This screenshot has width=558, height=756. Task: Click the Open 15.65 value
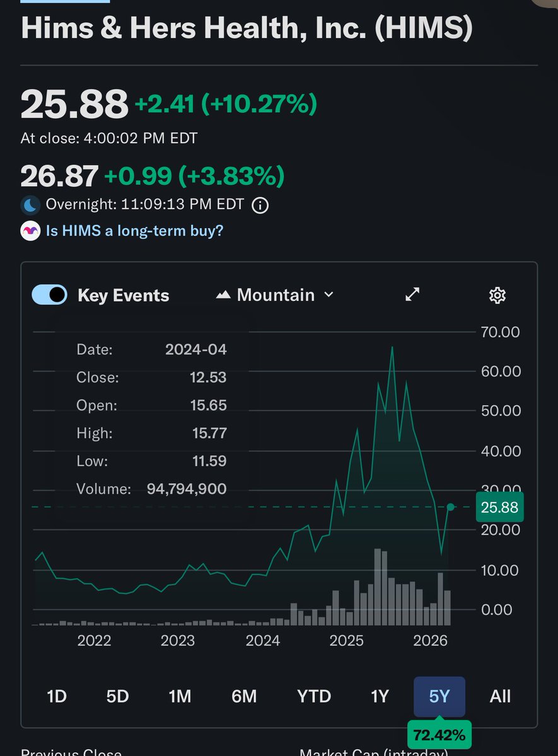pos(208,405)
